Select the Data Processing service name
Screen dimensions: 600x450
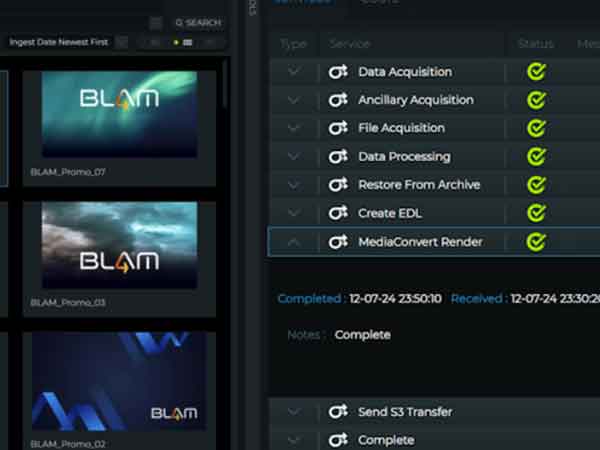pos(404,157)
